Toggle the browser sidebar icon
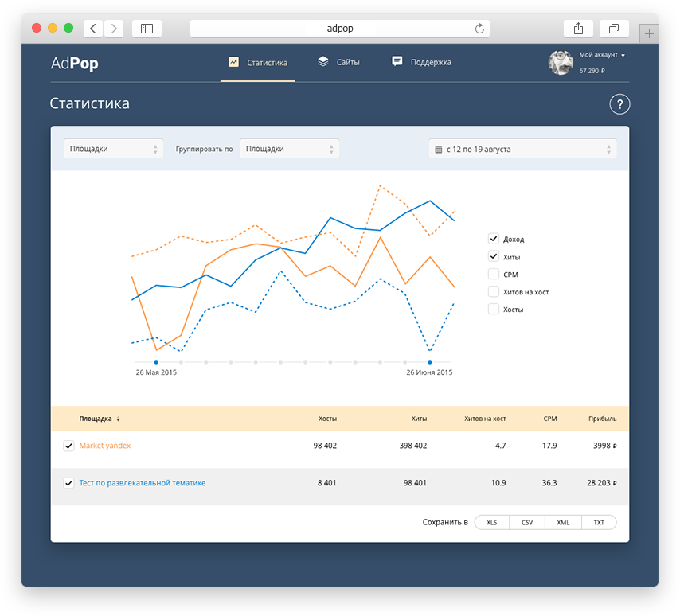 (147, 29)
